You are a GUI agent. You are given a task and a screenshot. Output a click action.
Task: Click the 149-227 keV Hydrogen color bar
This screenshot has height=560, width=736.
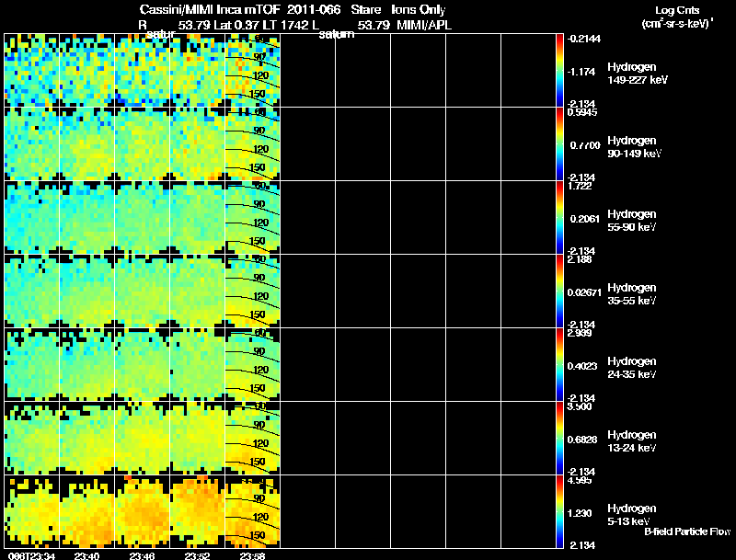[560, 70]
